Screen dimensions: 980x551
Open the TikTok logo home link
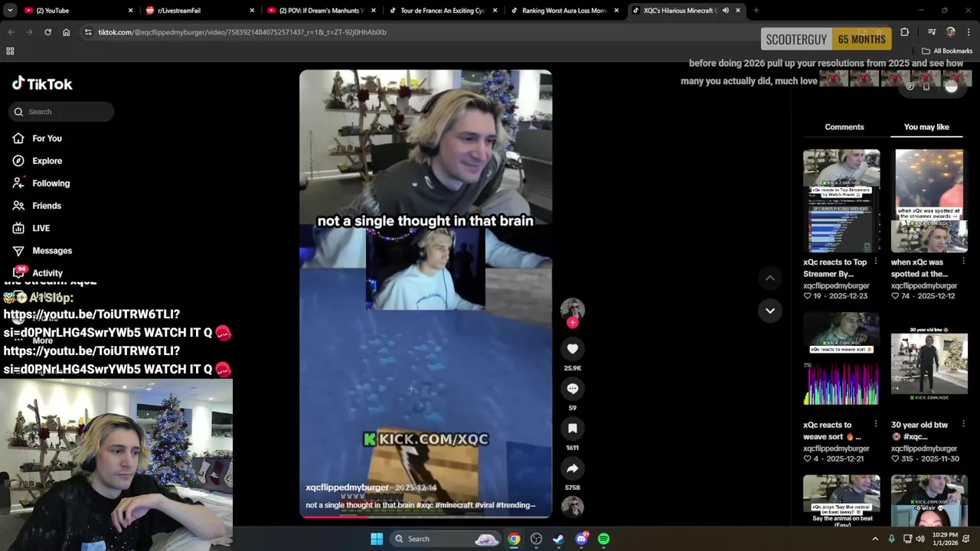[x=42, y=84]
